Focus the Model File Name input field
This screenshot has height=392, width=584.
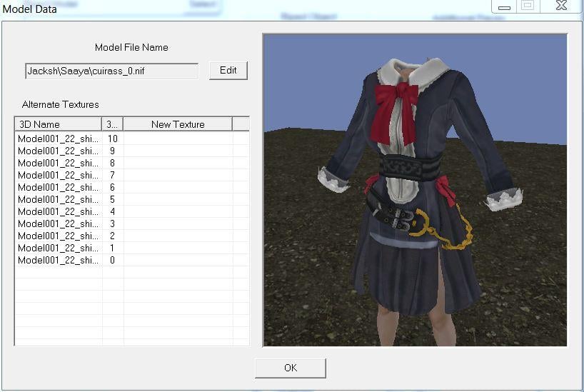(112, 71)
